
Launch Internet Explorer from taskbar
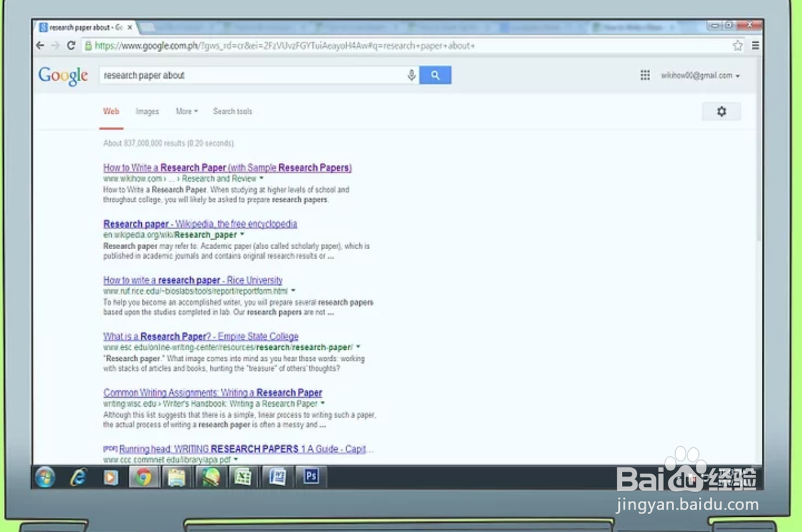point(78,477)
